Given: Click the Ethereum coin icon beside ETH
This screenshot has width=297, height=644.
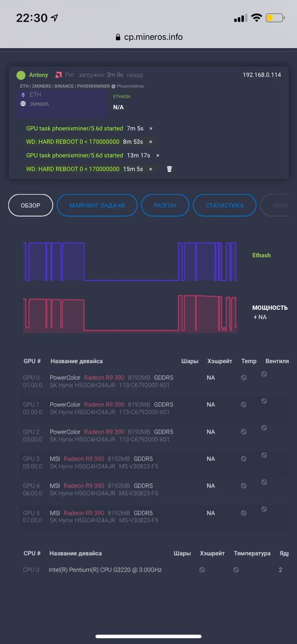Looking at the screenshot, I should (x=23, y=95).
